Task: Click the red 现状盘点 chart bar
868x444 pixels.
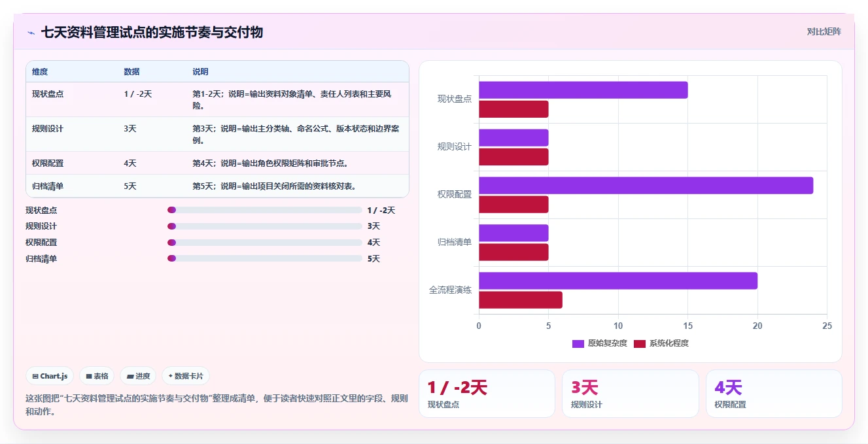Action: (x=513, y=109)
